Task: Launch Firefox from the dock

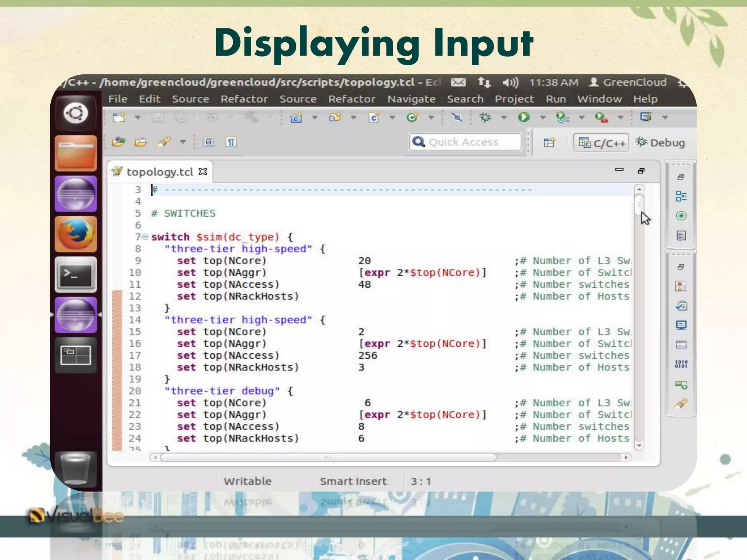Action: click(x=76, y=234)
